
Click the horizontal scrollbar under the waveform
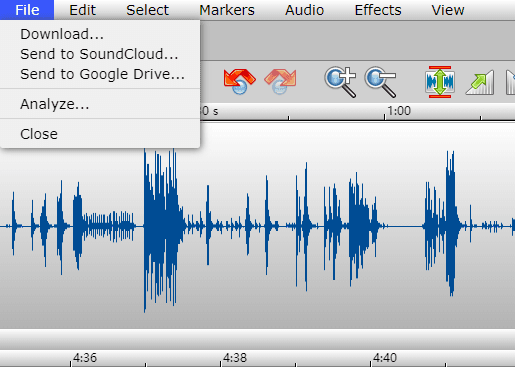coord(257,339)
